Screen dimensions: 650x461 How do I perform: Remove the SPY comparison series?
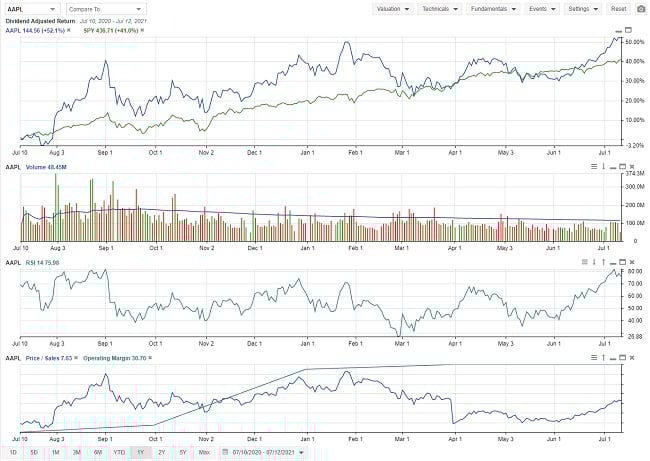tap(142, 30)
